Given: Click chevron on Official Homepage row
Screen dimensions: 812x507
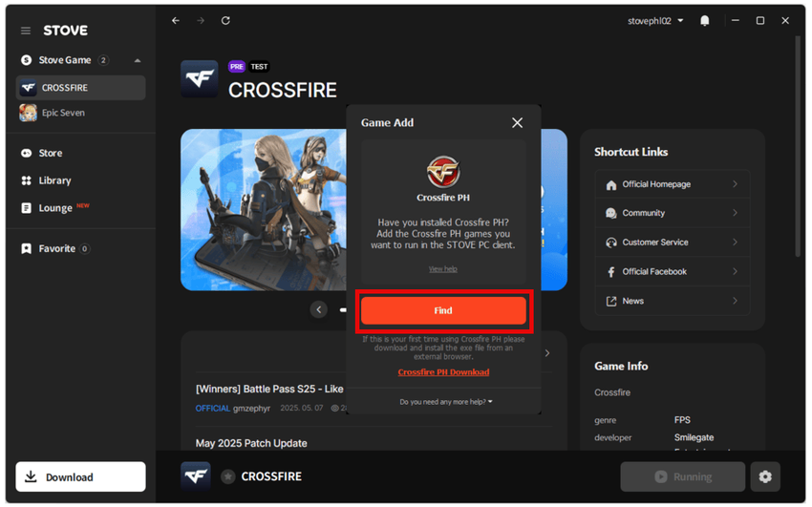Looking at the screenshot, I should [x=735, y=184].
